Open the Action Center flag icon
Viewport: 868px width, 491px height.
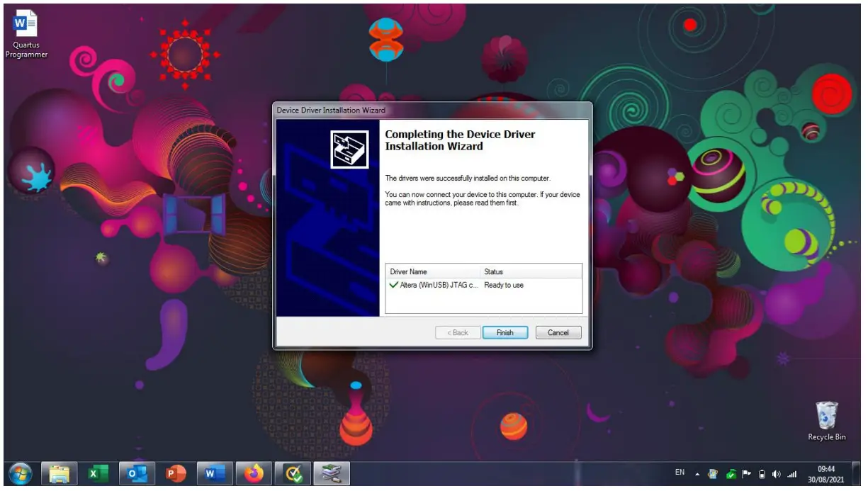[746, 474]
